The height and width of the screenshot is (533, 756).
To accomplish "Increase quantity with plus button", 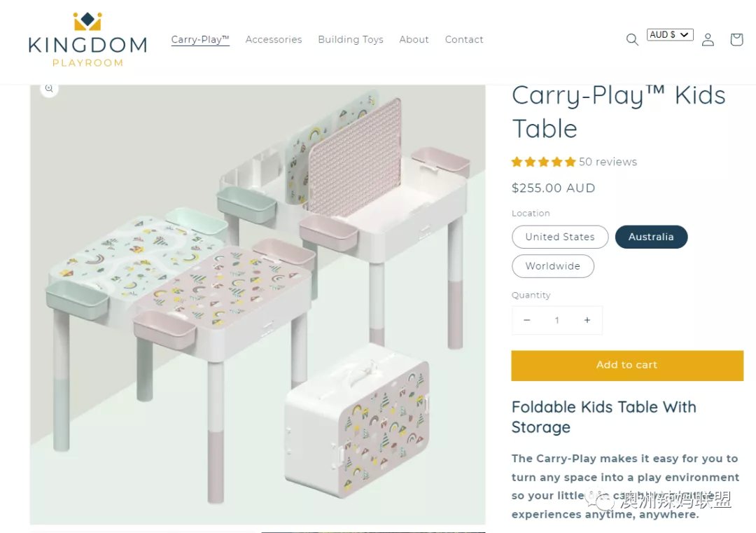I will click(x=587, y=320).
